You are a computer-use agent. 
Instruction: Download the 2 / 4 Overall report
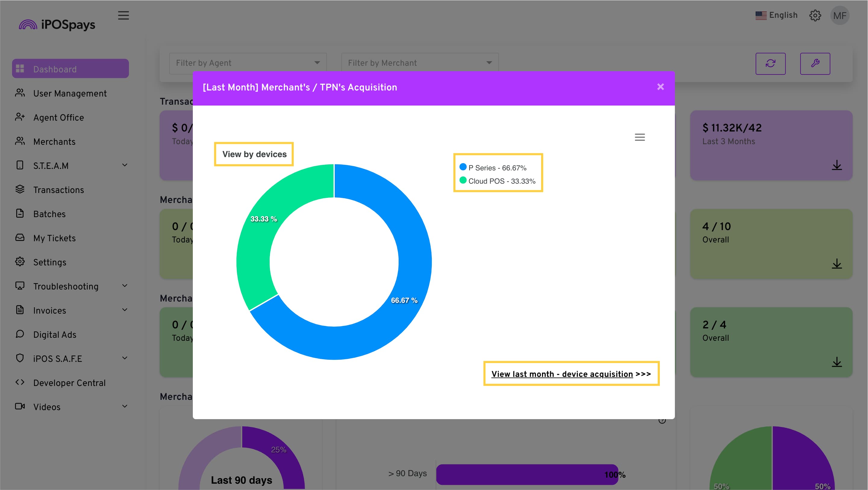[x=837, y=362]
